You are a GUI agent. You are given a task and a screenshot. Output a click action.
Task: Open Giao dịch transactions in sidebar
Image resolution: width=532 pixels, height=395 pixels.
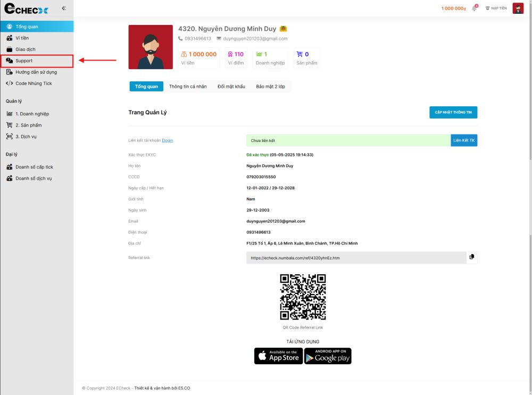click(x=25, y=49)
